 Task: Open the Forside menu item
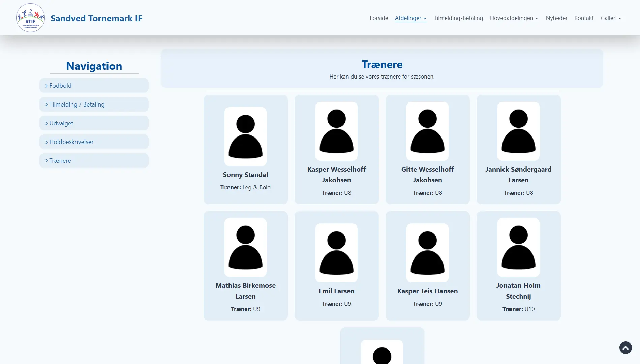(x=379, y=18)
